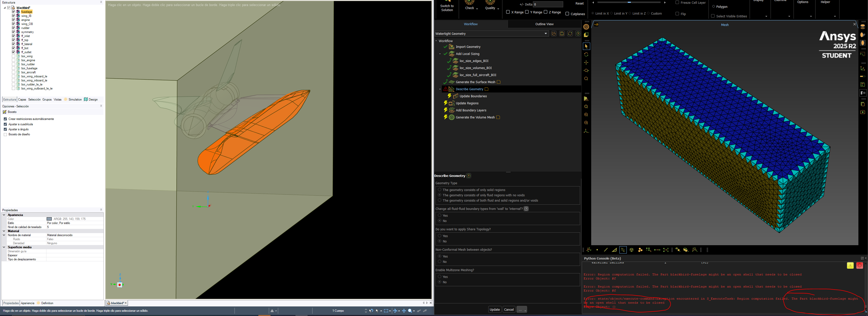Viewport: 868px width, 316px height.
Task: Click the box selection mode icon in status bar
Action: click(x=386, y=311)
